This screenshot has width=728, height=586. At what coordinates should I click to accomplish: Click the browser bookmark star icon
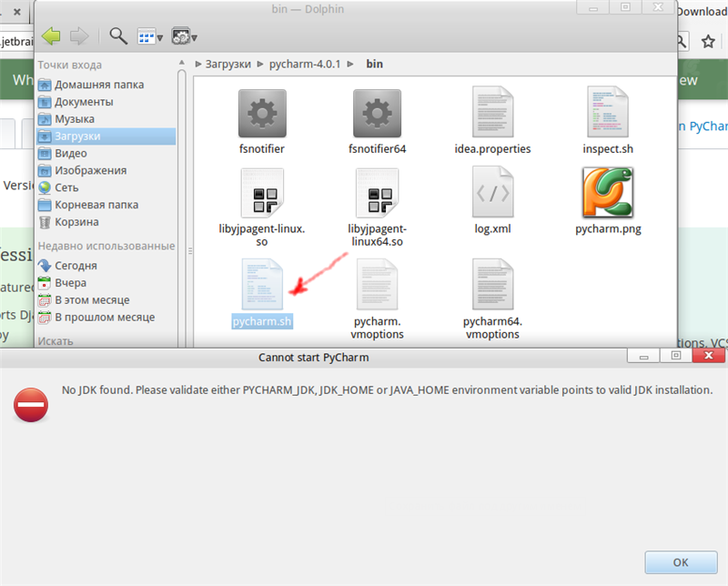tap(708, 42)
